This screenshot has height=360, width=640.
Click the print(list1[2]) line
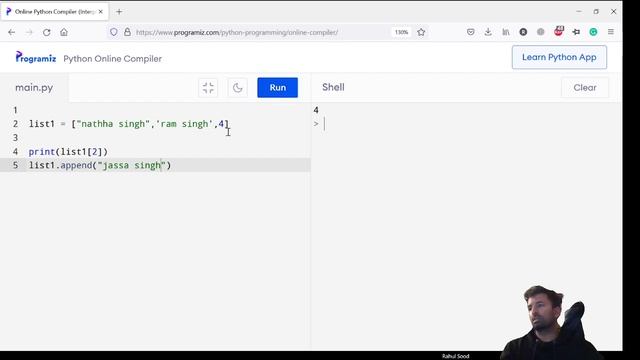tap(68, 151)
